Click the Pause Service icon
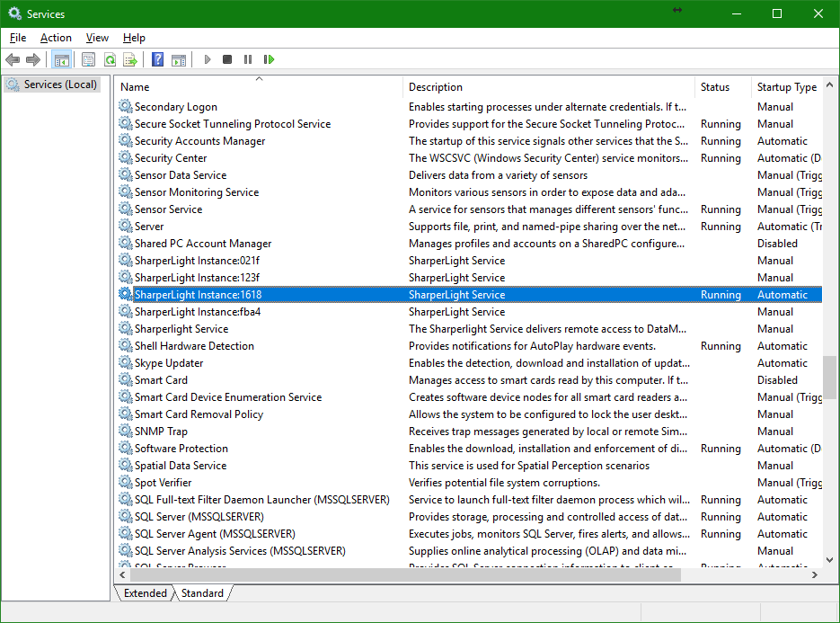The height and width of the screenshot is (623, 840). pos(247,59)
